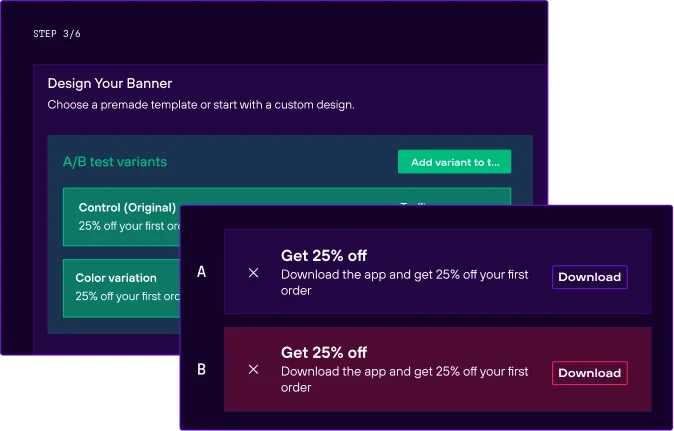Image resolution: width=674 pixels, height=431 pixels.
Task: Click the offer text under Color variation
Action: coord(127,296)
